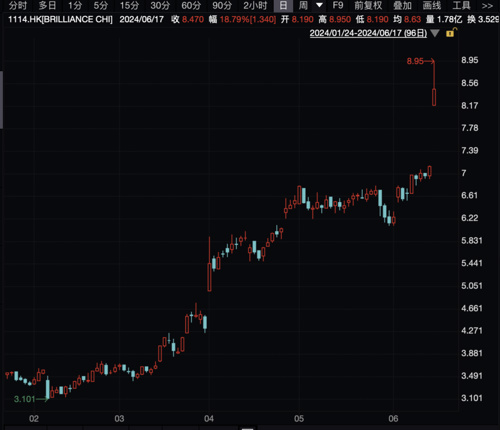Toggle the 周 weekly candlestick view

303,5
